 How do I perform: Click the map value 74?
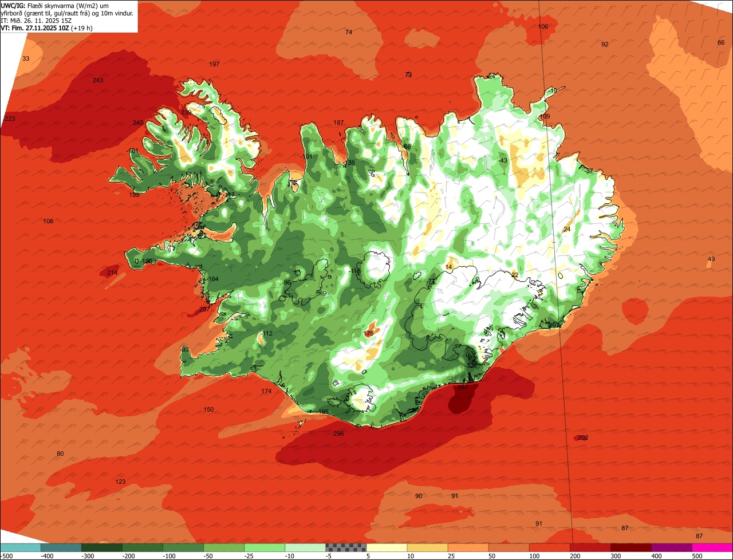click(349, 32)
